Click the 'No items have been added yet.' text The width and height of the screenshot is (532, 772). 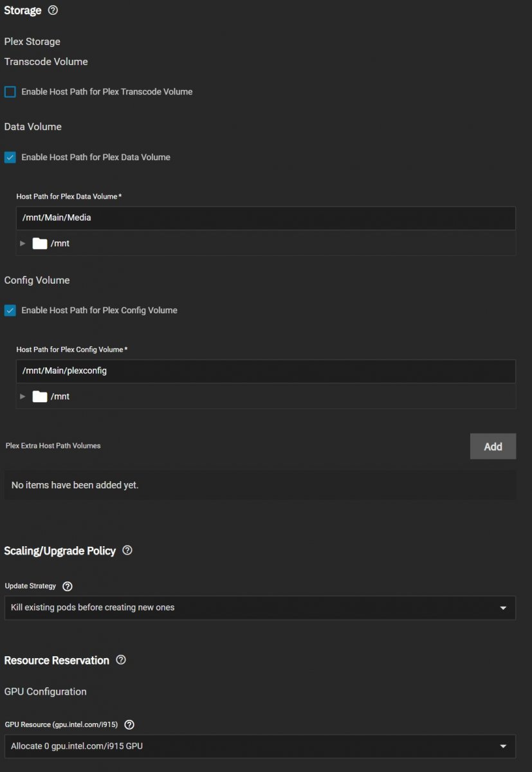coord(75,485)
